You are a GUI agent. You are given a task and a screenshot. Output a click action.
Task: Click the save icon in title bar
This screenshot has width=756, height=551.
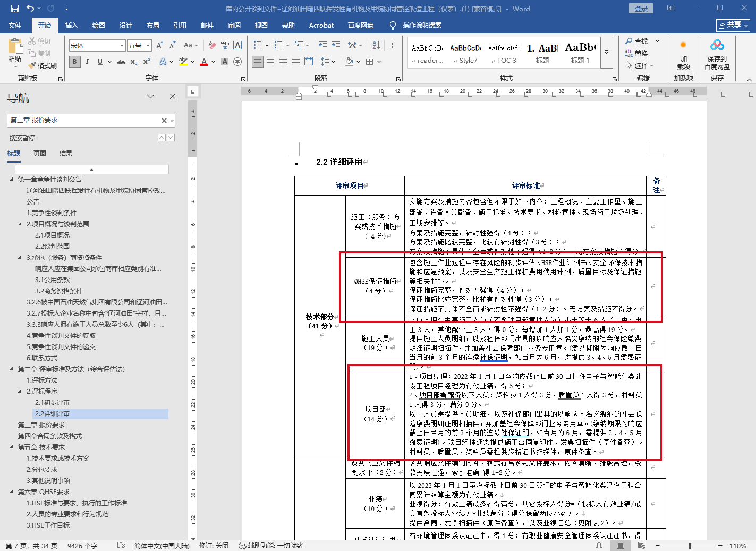[14, 9]
